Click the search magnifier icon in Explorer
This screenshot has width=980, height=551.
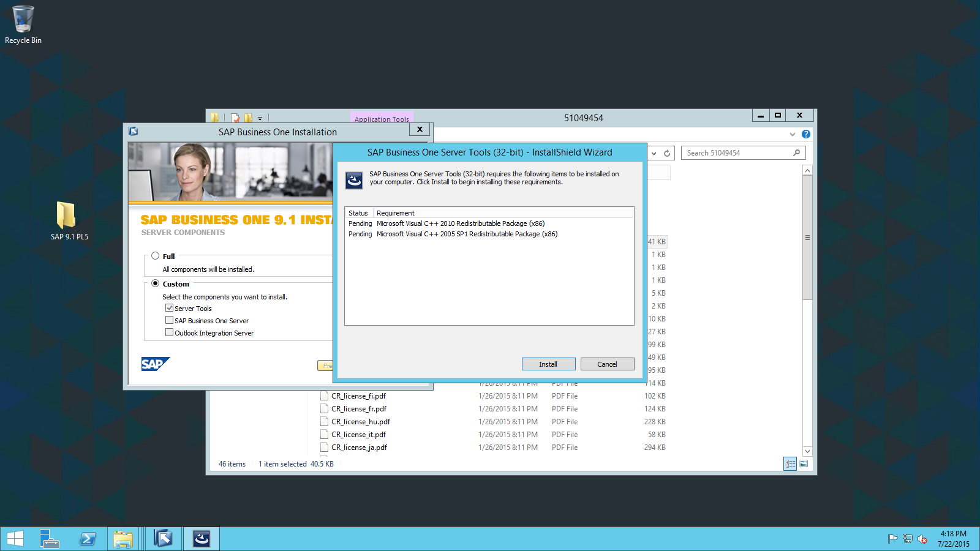coord(796,153)
